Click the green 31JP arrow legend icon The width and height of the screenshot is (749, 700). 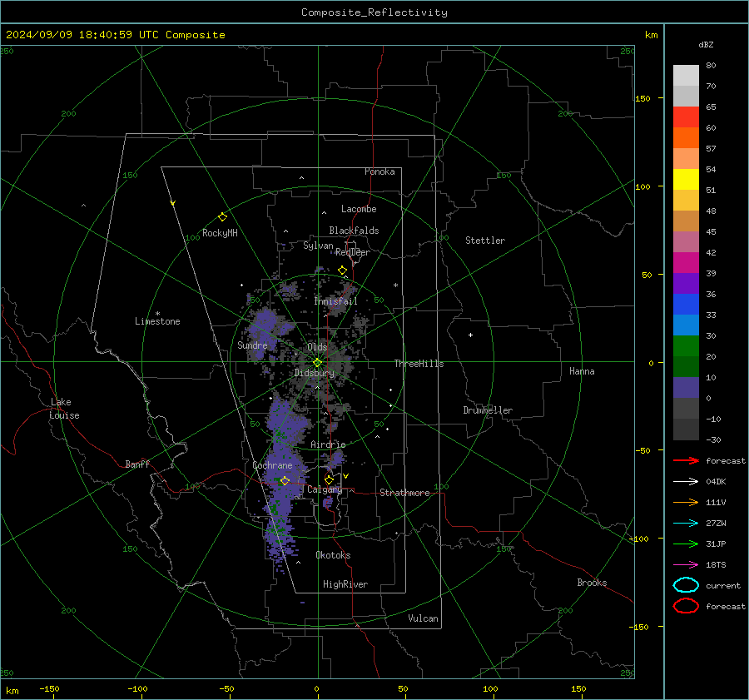[686, 544]
